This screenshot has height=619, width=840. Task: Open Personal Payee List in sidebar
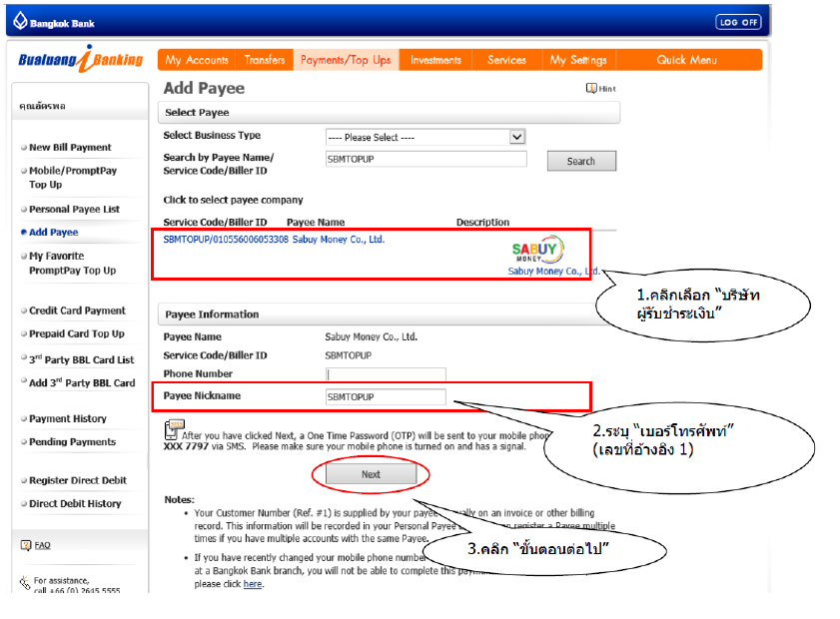click(75, 209)
